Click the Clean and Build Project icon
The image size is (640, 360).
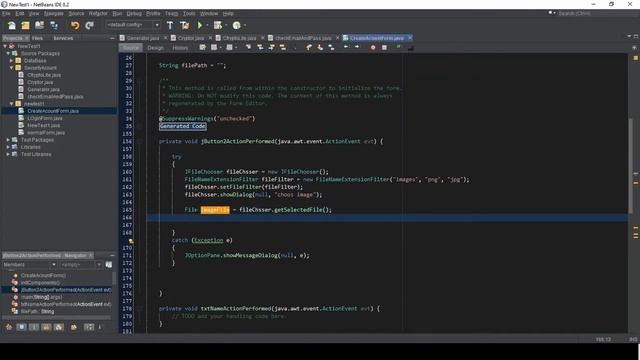[184, 25]
